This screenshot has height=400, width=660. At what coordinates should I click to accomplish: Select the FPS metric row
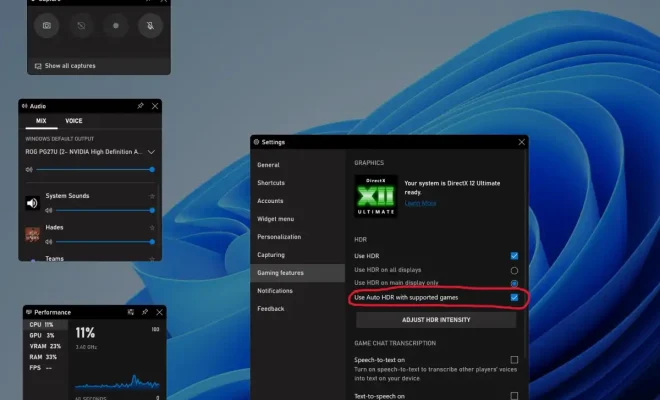pyautogui.click(x=45, y=368)
